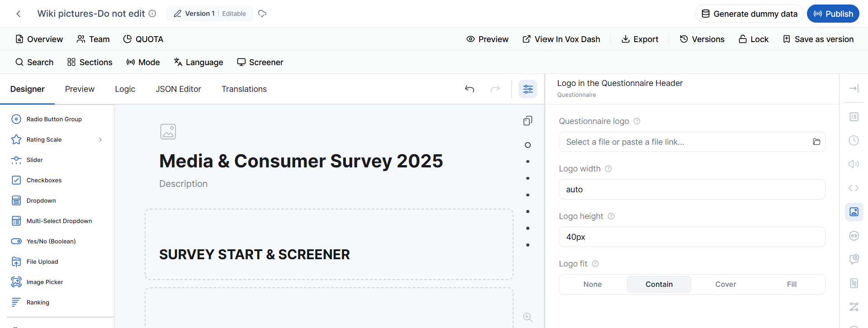
Task: Click Save as version
Action: point(818,39)
